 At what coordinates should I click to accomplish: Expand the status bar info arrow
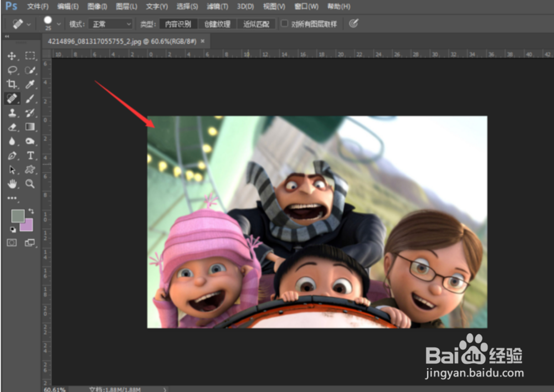165,390
